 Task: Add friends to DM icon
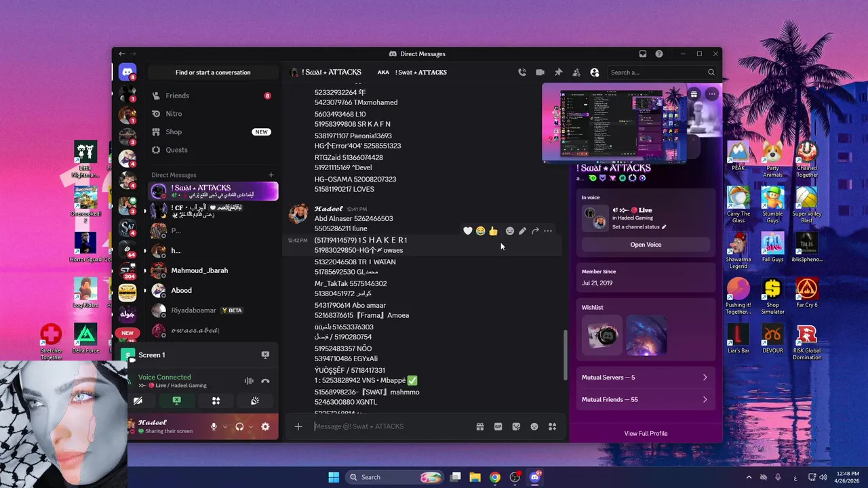coord(576,73)
